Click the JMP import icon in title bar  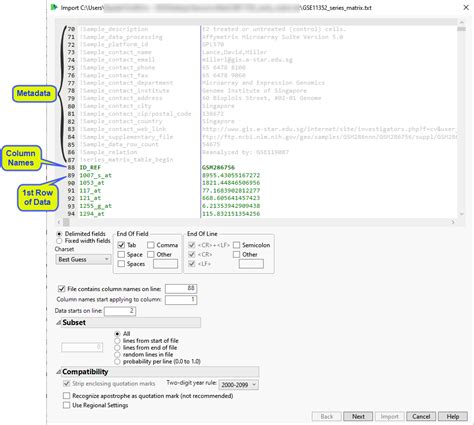pyautogui.click(x=54, y=7)
